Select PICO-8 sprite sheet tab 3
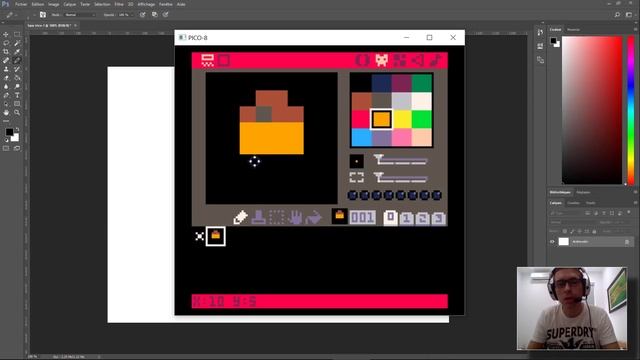Viewport: 640px width, 360px height. point(438,218)
